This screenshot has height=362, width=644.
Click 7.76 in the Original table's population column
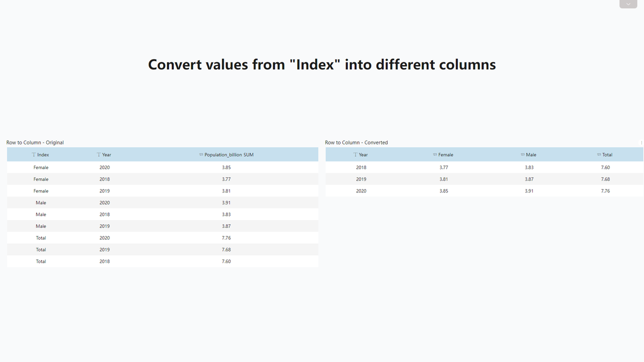(x=226, y=238)
